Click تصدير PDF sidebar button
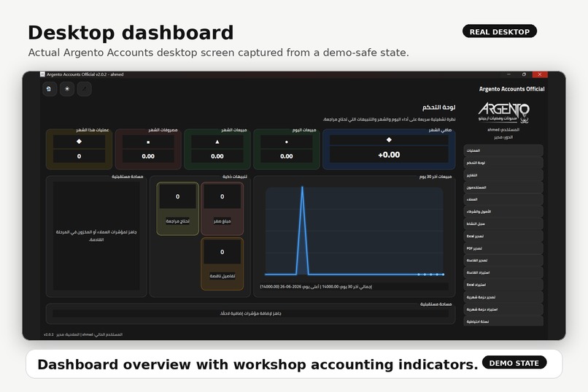Image resolution: width=588 pixels, height=392 pixels. [503, 248]
